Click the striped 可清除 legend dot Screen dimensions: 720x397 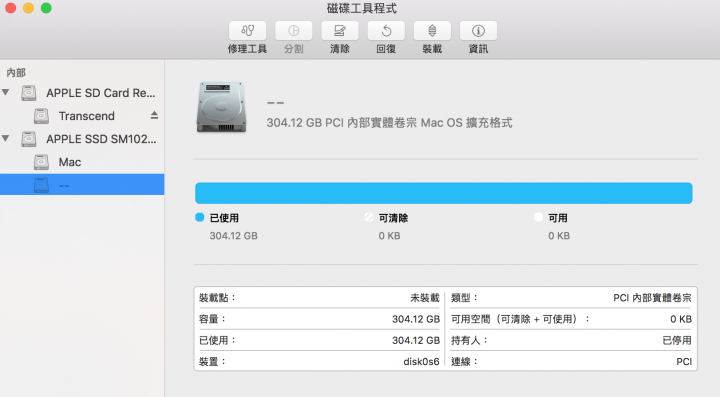pyautogui.click(x=369, y=218)
